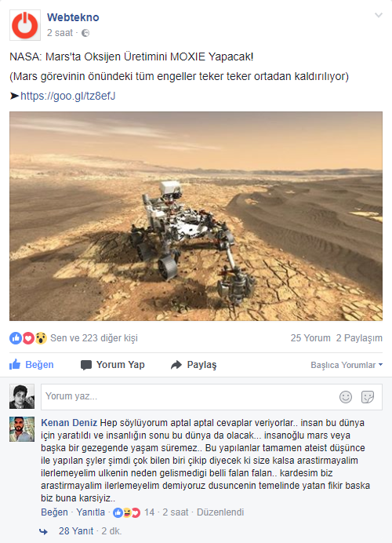Open the goo.gl/tz8efJ link
This screenshot has width=392, height=543.
pyautogui.click(x=67, y=96)
